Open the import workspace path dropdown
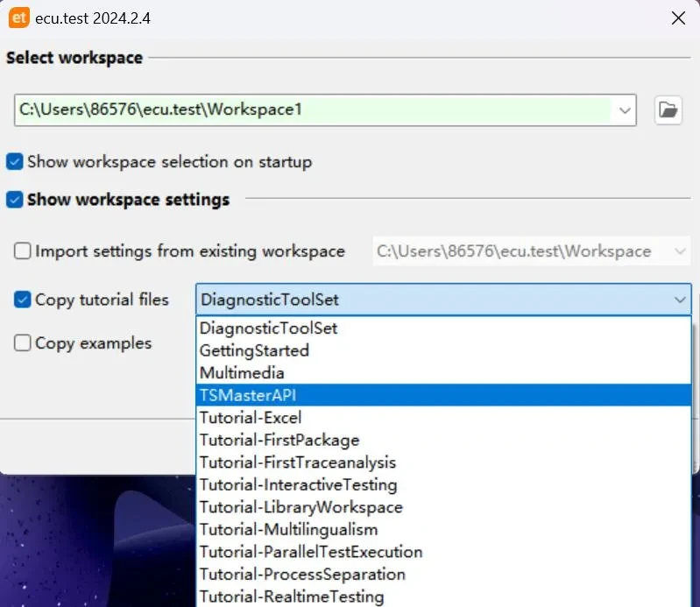 [680, 252]
